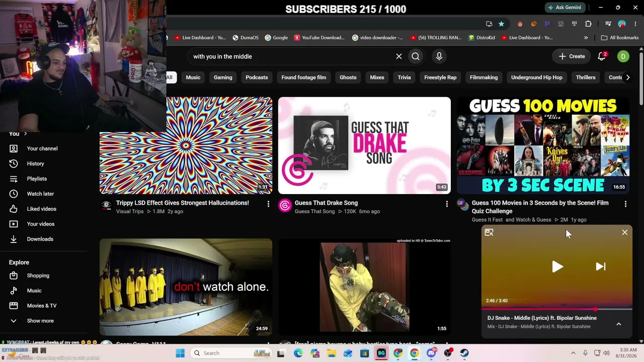Open Discord from the taskbar
This screenshot has width=644, height=362.
tap(431, 353)
